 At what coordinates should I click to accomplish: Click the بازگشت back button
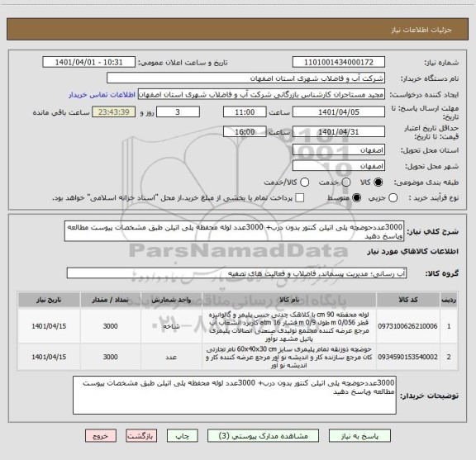click(x=141, y=436)
